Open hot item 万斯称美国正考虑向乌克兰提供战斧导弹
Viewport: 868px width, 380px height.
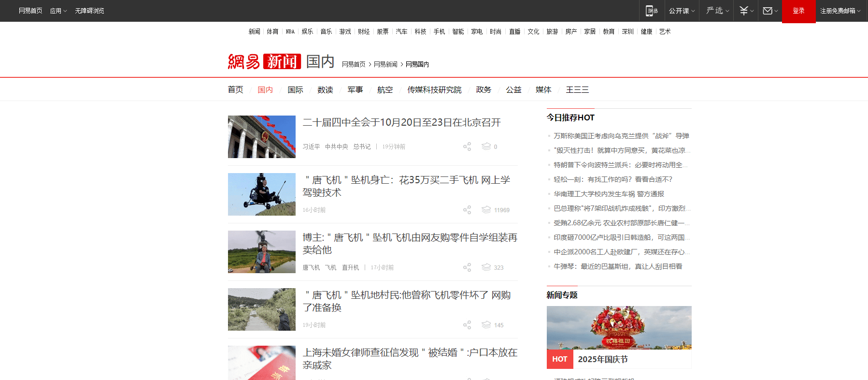(x=621, y=136)
